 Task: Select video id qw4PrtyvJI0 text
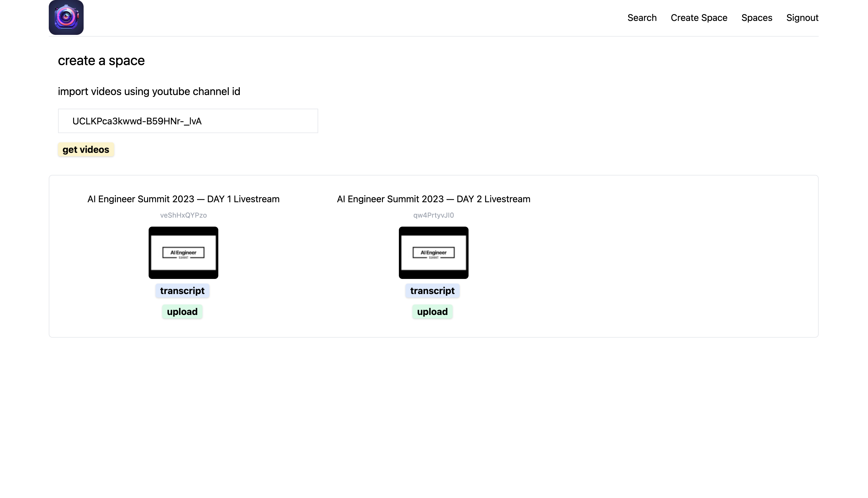[433, 215]
